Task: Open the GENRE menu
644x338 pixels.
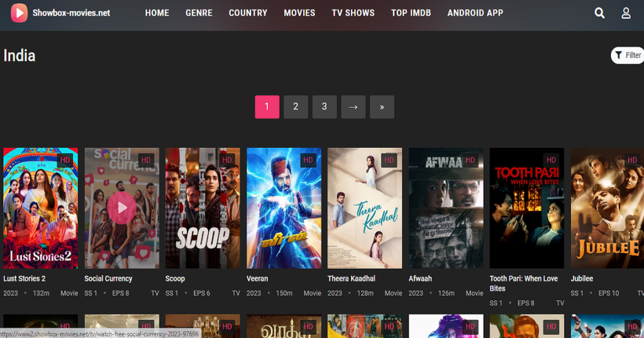Action: click(x=199, y=13)
